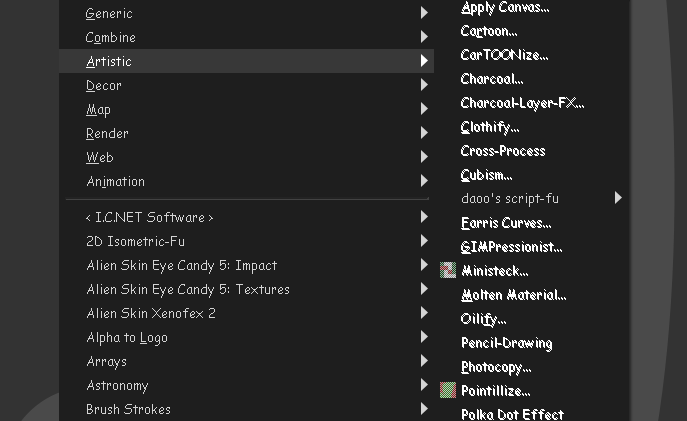
Task: Open Alien Skin Eye Candy 5: Impact
Action: tap(247, 265)
